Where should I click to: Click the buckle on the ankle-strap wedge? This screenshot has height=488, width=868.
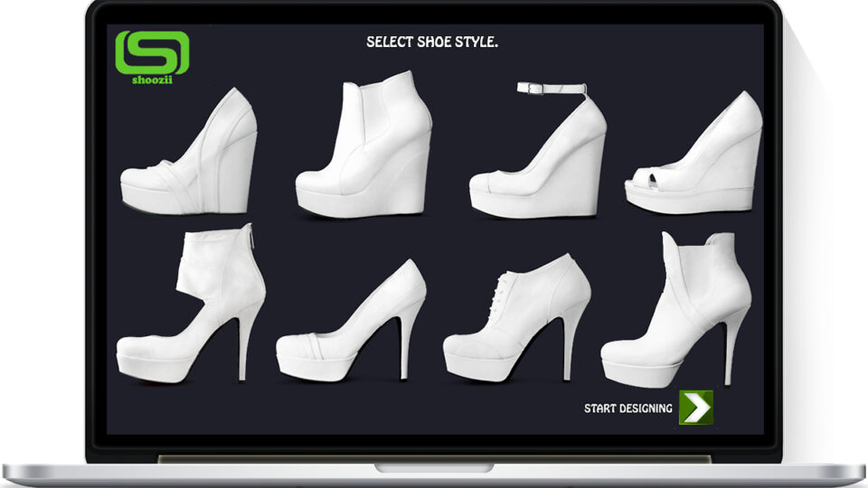tap(530, 88)
